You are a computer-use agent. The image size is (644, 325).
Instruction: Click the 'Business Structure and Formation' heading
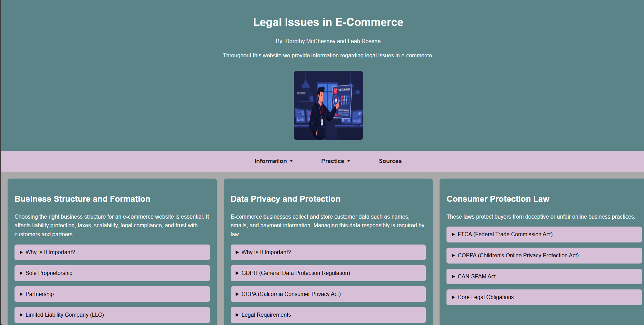83,199
